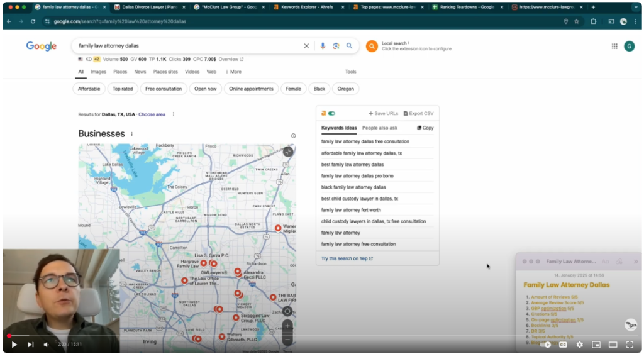Select the Keywords ideas tab
Viewport: 644px width, 354px height.
pyautogui.click(x=339, y=128)
